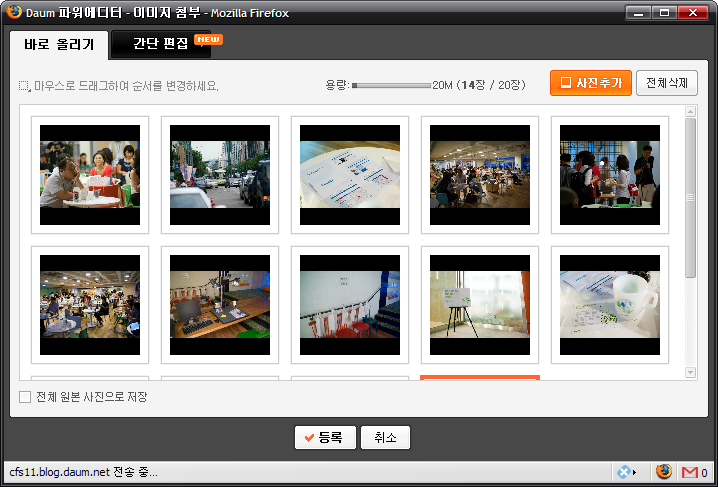718x487 pixels.
Task: Click the cfs11.blog.daum.net 전송 중 status text
Action: [83, 472]
